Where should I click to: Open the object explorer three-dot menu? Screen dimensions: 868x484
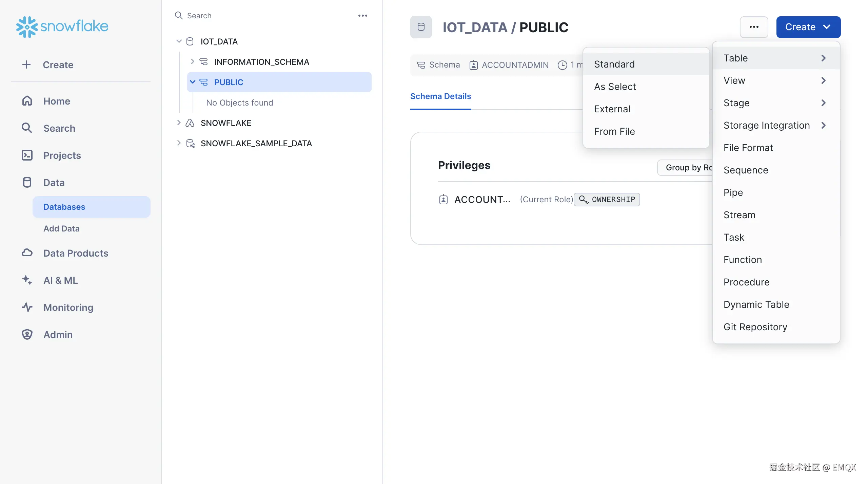tap(362, 16)
